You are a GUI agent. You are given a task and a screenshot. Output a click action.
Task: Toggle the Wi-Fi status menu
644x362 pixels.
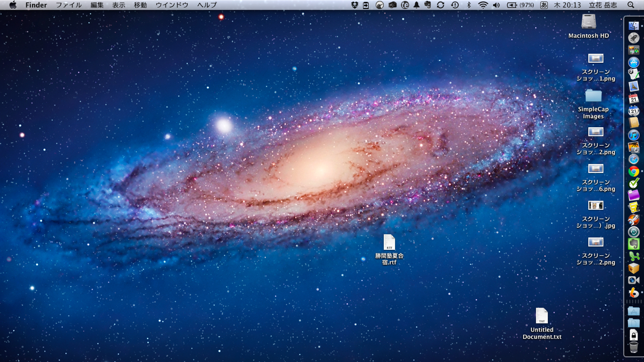coord(483,5)
